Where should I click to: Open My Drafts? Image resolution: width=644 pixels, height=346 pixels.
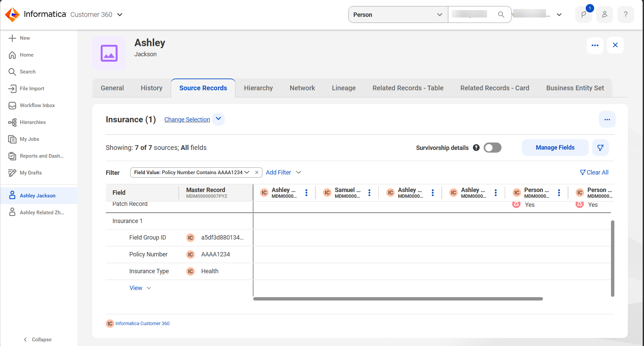(31, 173)
